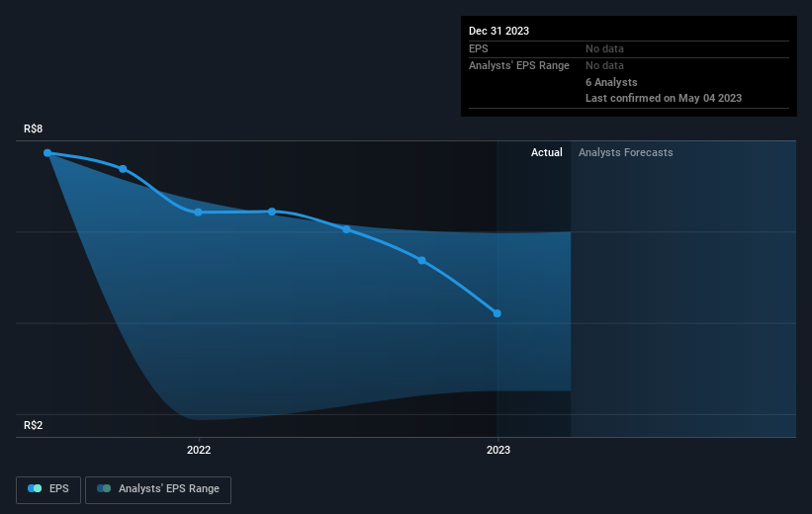
Task: Click the 6 Analysts text in tooltip
Action: click(x=611, y=82)
